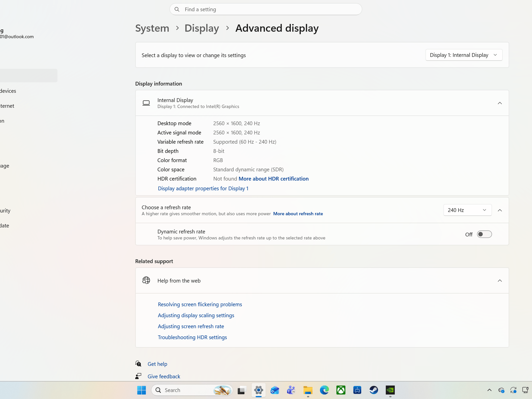Open Microsoft Teams from taskbar

point(291,390)
